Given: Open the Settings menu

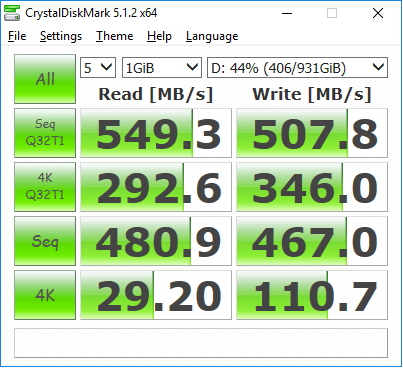Looking at the screenshot, I should click(61, 36).
